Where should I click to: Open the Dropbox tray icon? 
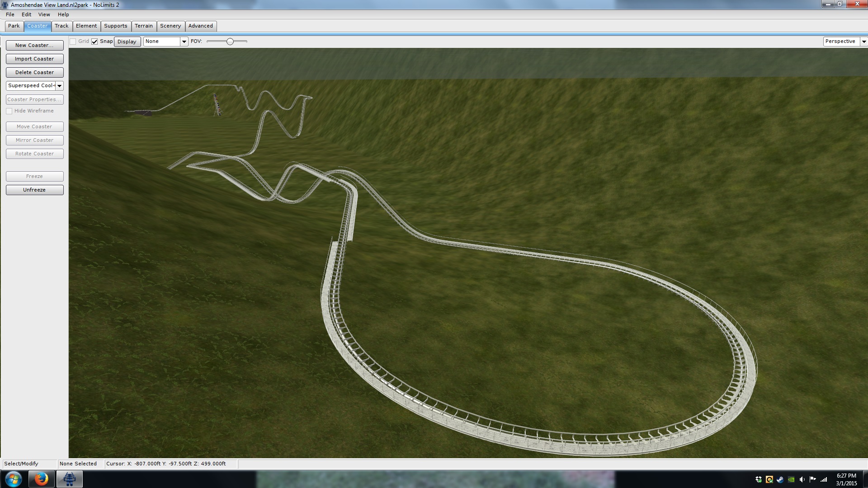click(759, 479)
